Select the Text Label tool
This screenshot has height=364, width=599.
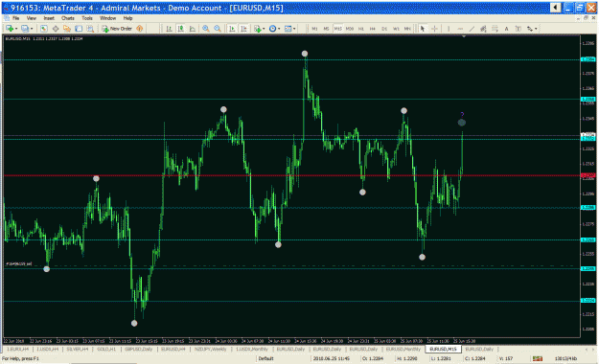pos(518,29)
